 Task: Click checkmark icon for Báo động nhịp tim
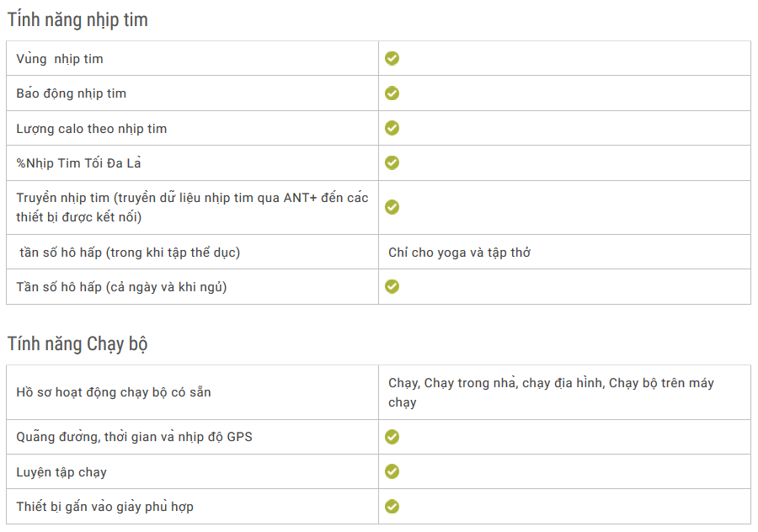coord(392,93)
